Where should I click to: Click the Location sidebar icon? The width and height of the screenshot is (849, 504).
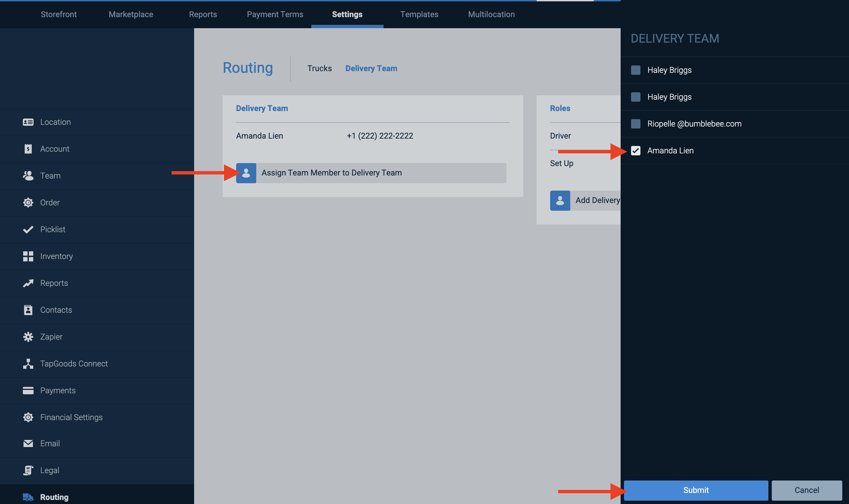[x=28, y=122]
